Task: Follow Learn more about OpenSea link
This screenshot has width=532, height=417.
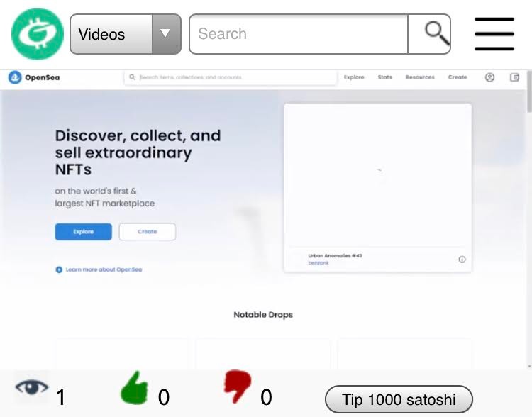Action: click(104, 269)
